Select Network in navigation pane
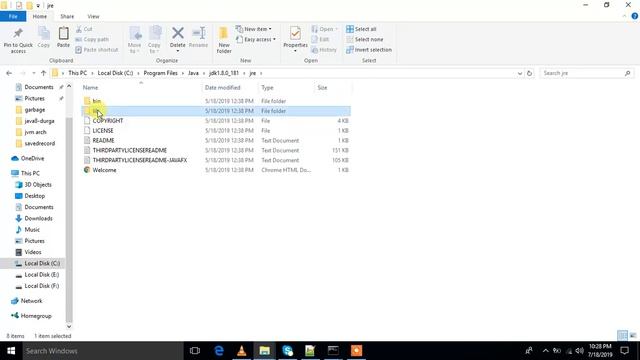This screenshot has width=640, height=360. pyautogui.click(x=31, y=301)
